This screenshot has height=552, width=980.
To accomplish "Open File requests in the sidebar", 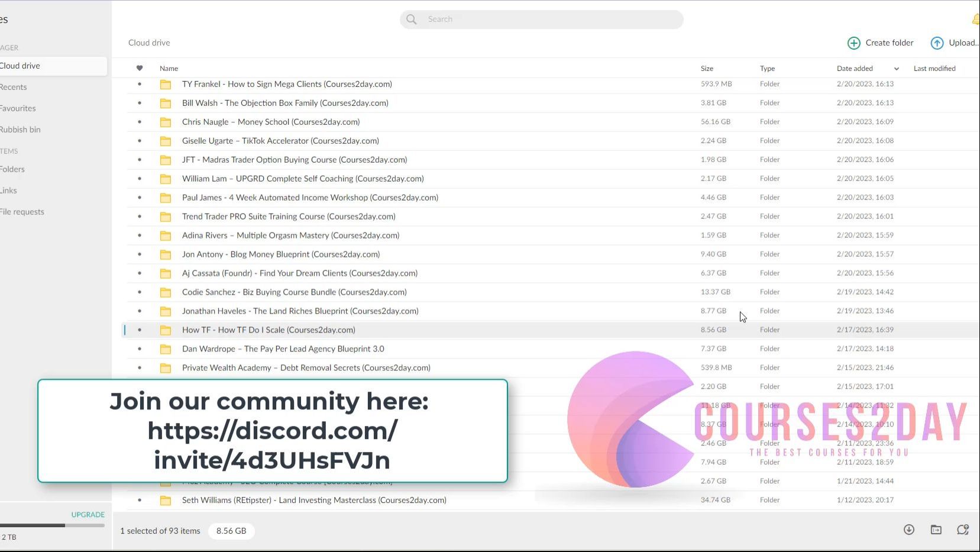I will click(22, 212).
